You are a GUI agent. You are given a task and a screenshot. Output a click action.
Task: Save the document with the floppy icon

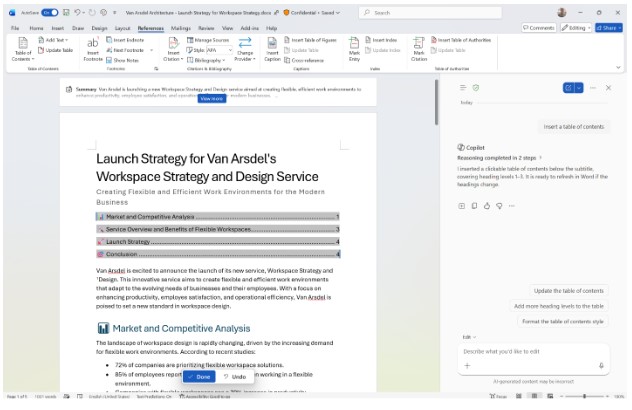(x=66, y=12)
